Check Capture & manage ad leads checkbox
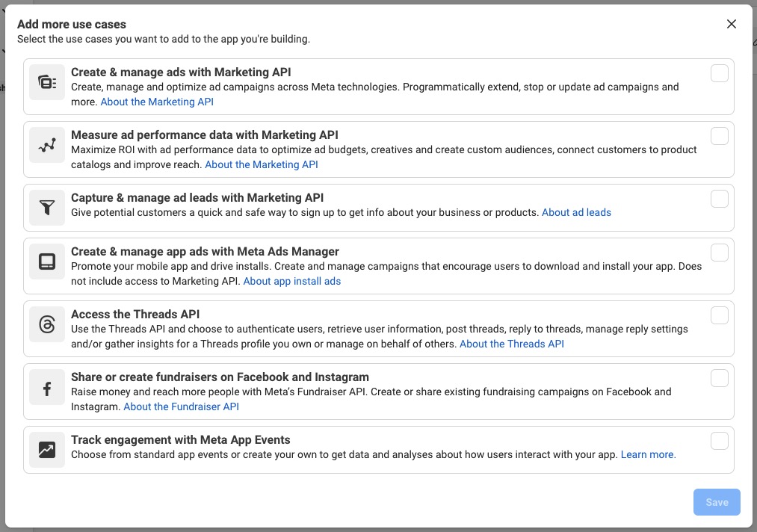The width and height of the screenshot is (757, 532). [x=720, y=199]
